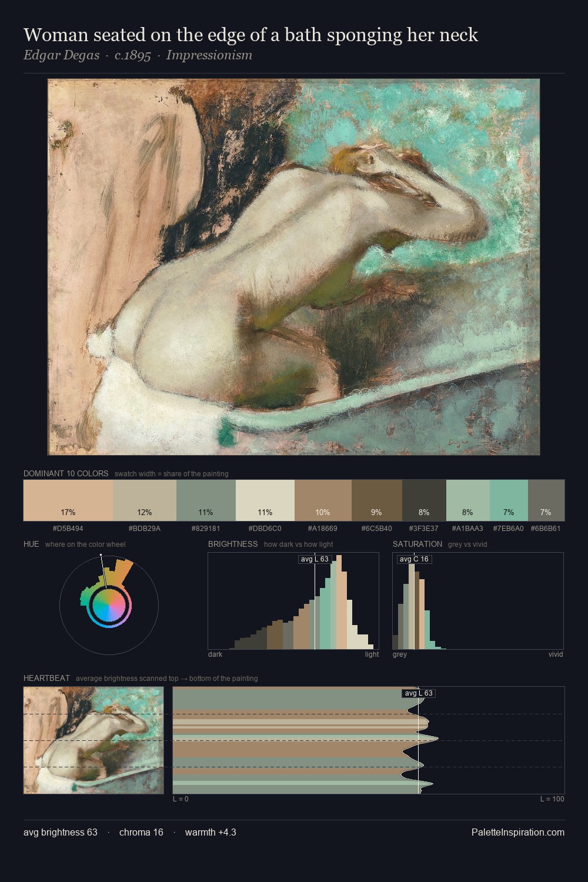Image resolution: width=588 pixels, height=882 pixels.
Task: Click the '#6B6B61' hex code text
Action: [x=546, y=529]
